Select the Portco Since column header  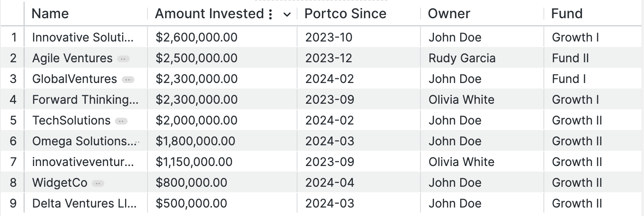coord(359,14)
